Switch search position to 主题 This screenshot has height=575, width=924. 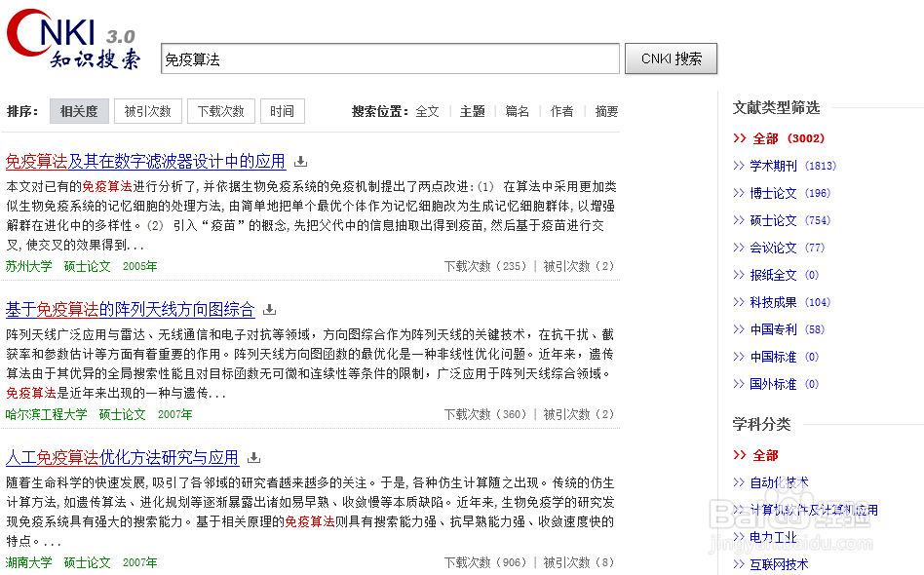(472, 111)
